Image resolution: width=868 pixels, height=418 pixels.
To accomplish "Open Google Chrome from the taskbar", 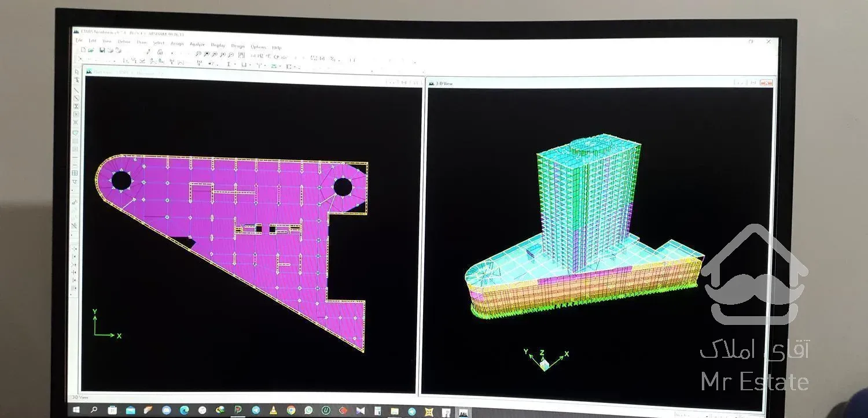I will coord(290,410).
